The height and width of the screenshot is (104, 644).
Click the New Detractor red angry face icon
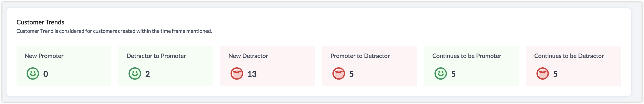(x=237, y=74)
